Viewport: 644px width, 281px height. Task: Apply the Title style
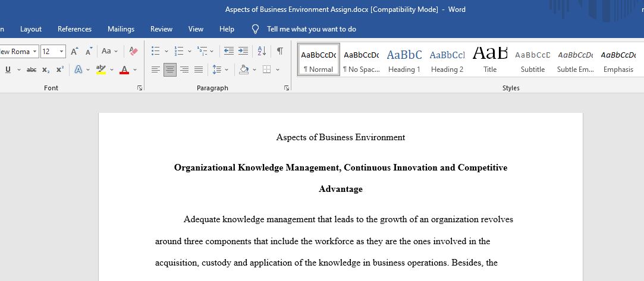click(x=490, y=60)
